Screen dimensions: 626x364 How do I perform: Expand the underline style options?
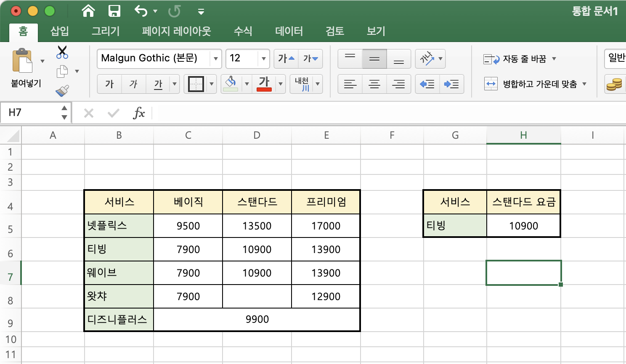point(175,84)
